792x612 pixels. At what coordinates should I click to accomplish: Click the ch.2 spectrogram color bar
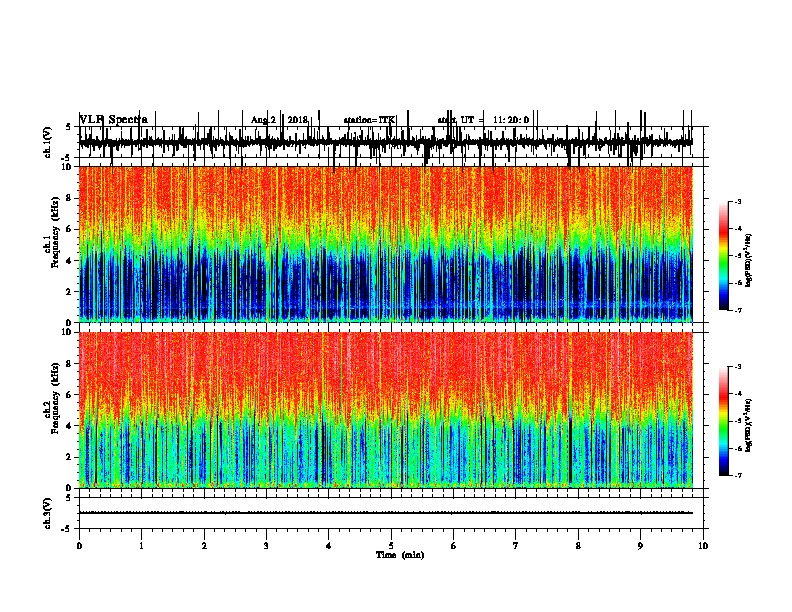(724, 421)
